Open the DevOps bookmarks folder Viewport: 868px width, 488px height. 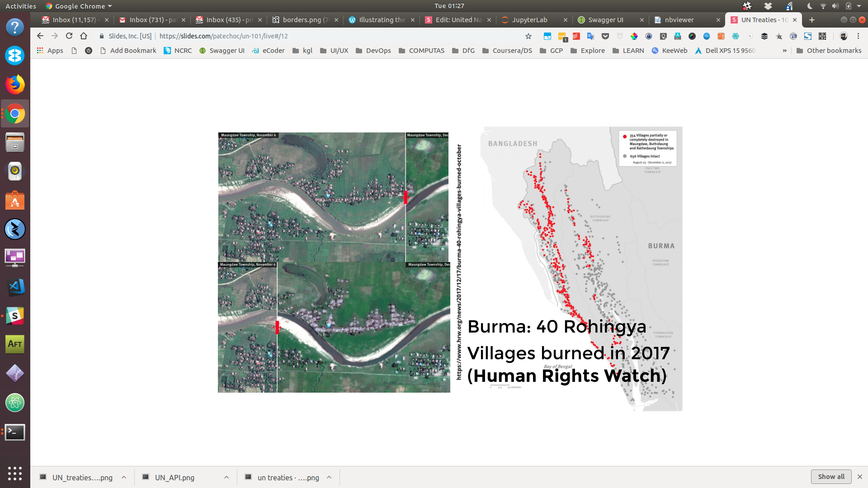point(373,51)
